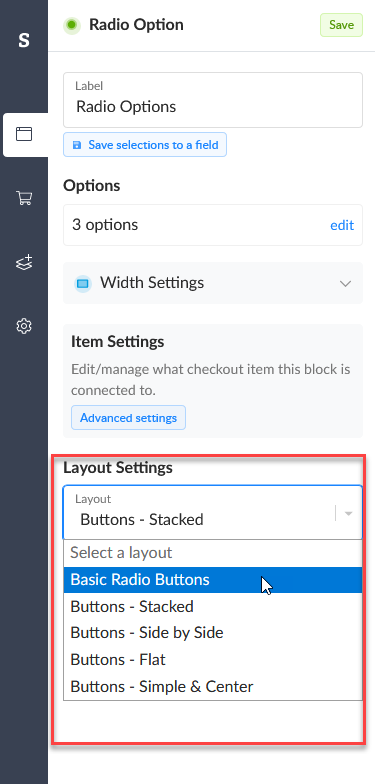Open the page layout sidebar icon

tap(24, 134)
